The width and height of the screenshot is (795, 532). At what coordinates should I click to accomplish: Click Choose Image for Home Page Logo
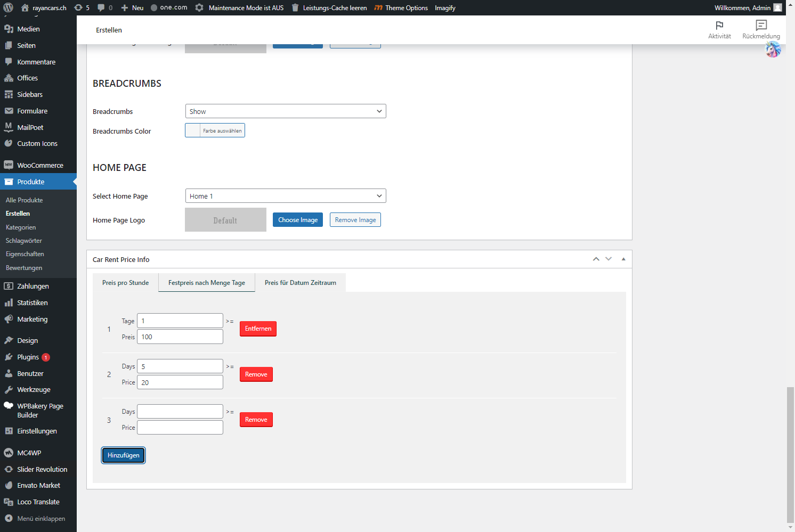point(298,220)
